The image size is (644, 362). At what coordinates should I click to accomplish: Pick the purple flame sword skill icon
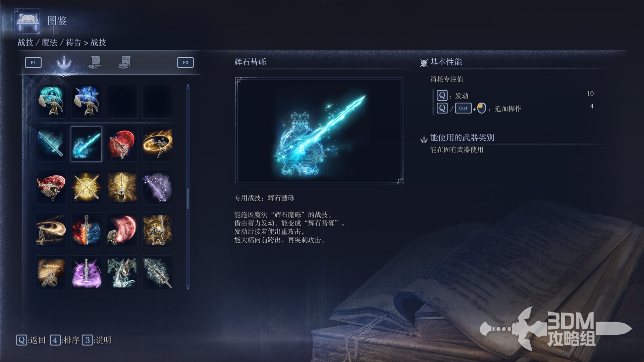pos(87,273)
